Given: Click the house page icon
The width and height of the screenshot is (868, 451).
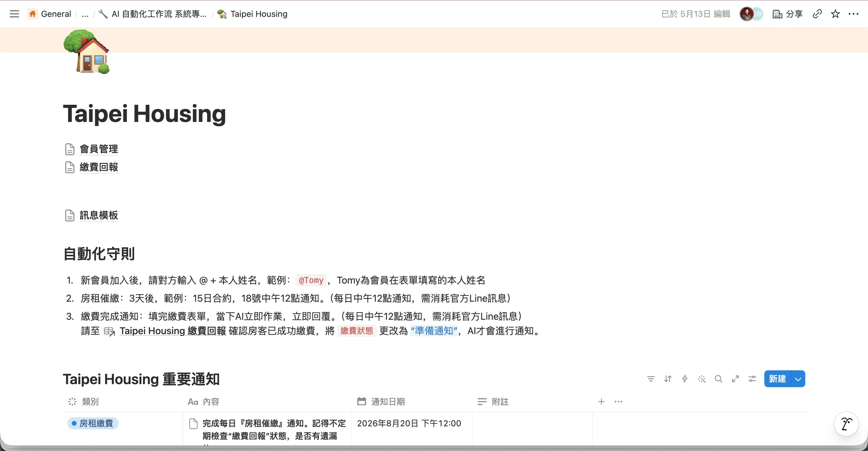Looking at the screenshot, I should pos(86,51).
